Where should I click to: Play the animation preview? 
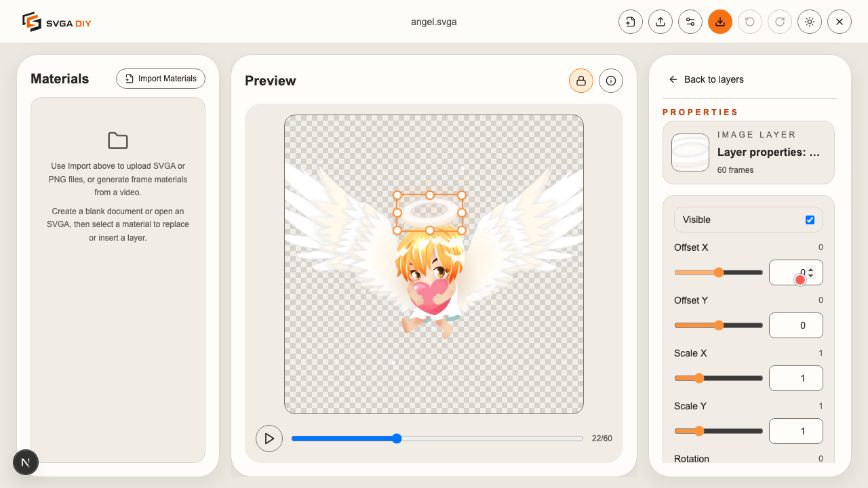tap(269, 439)
